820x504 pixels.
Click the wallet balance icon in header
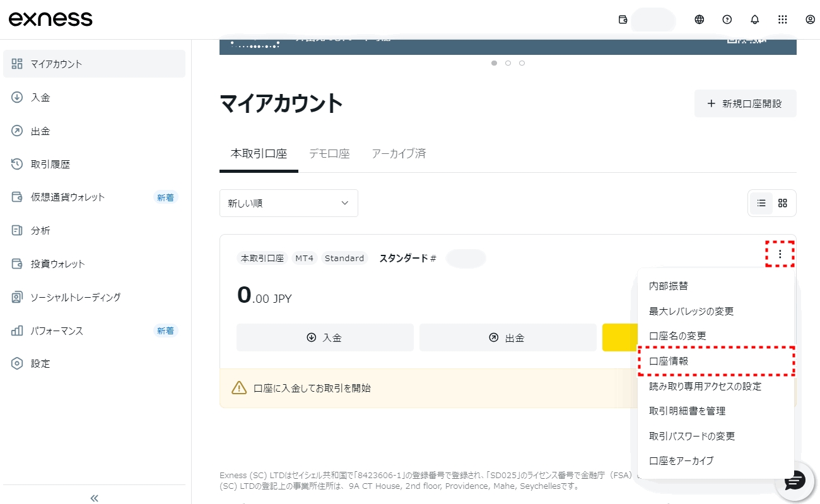point(623,20)
